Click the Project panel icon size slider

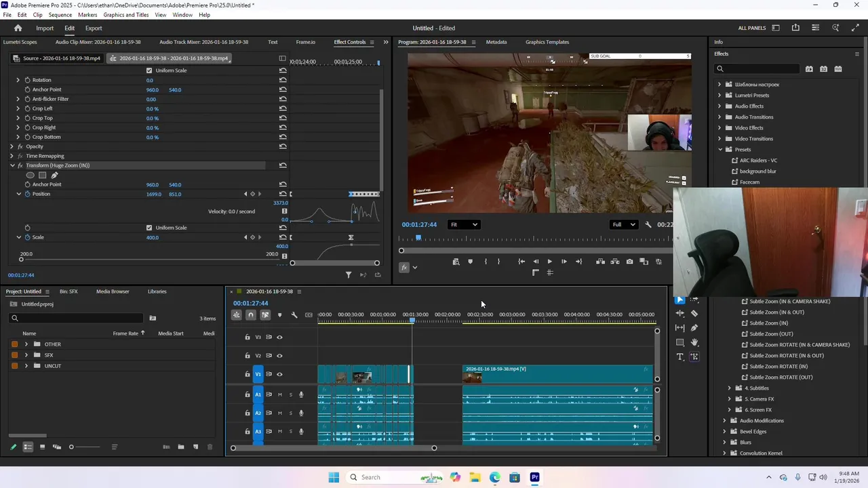click(85, 447)
